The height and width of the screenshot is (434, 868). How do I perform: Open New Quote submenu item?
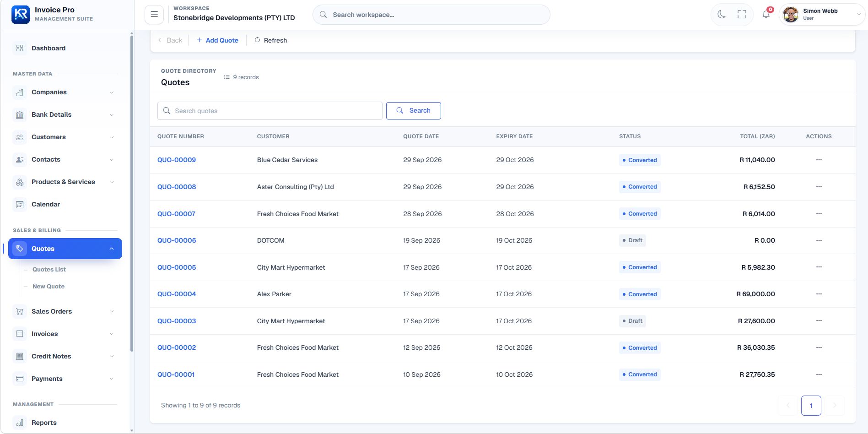coord(49,287)
